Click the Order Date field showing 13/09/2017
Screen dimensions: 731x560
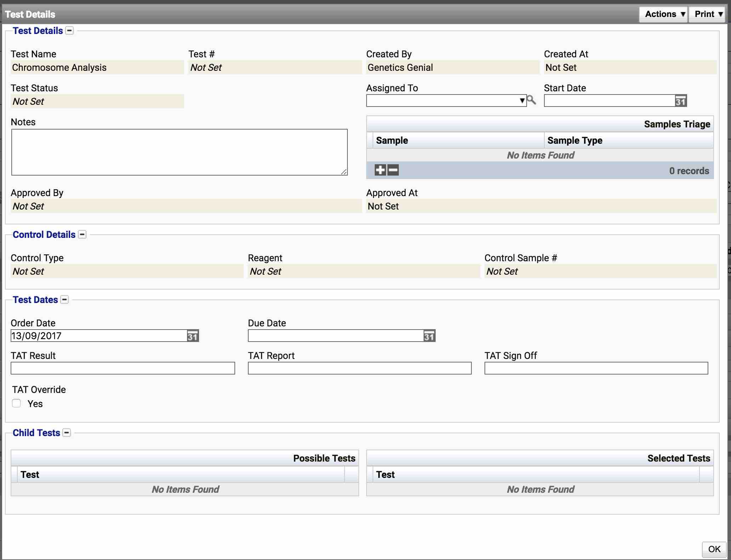tap(99, 336)
